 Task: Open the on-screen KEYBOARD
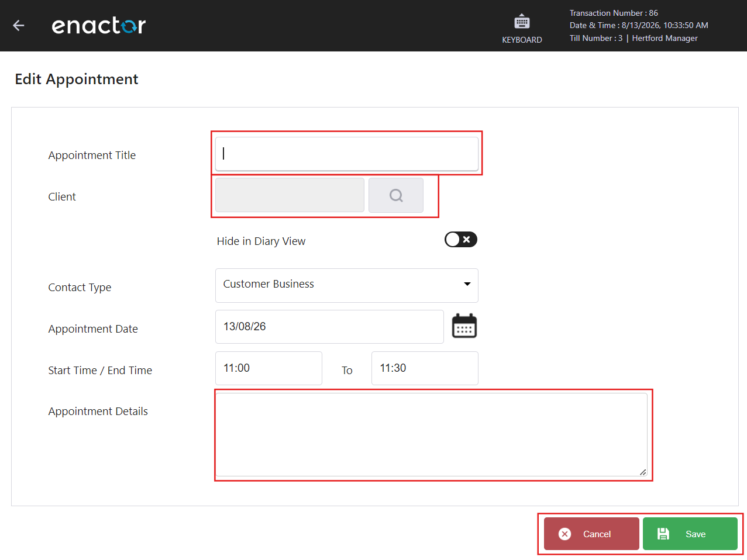click(x=522, y=29)
